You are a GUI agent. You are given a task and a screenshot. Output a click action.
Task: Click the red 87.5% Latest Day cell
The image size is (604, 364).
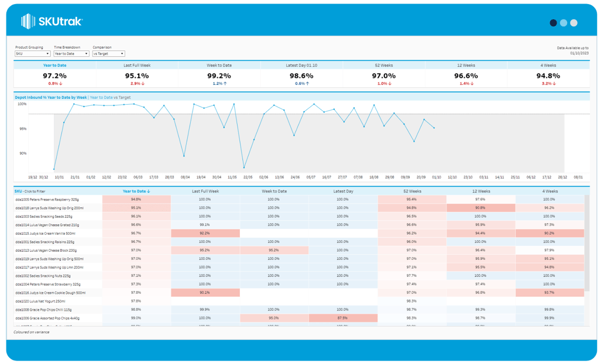[x=342, y=318]
